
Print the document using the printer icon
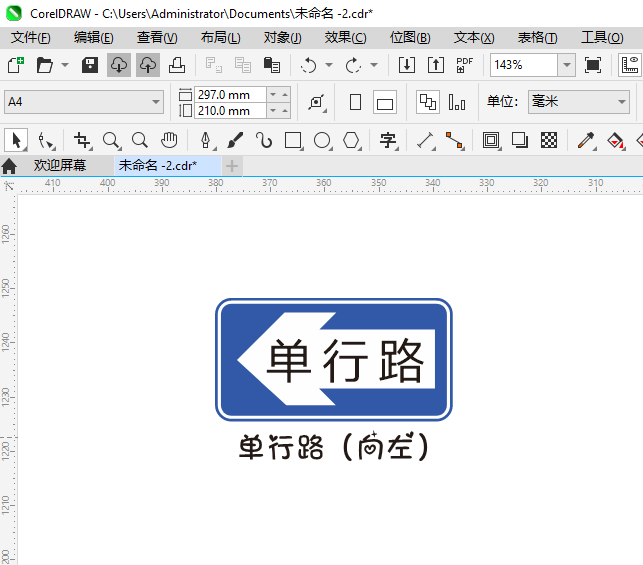tap(177, 65)
